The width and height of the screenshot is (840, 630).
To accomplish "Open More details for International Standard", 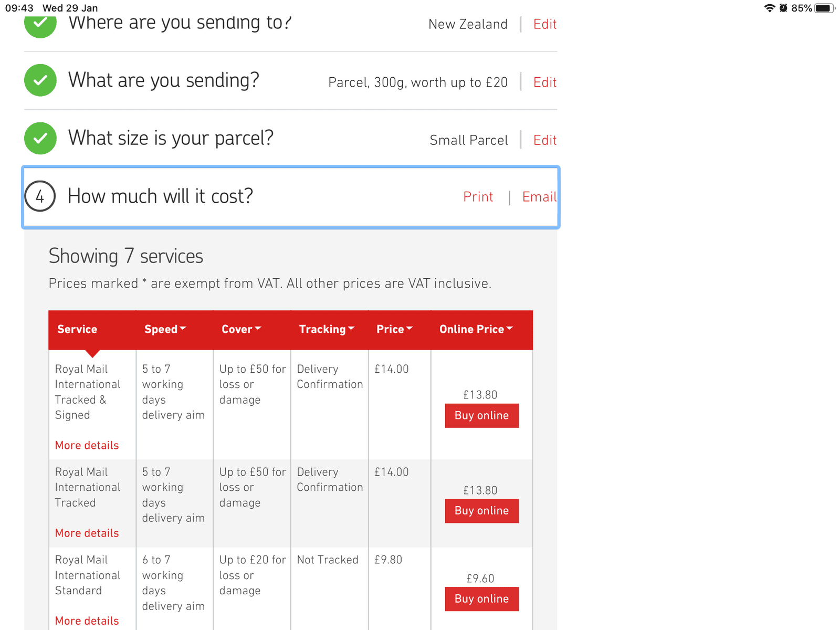I will point(87,621).
